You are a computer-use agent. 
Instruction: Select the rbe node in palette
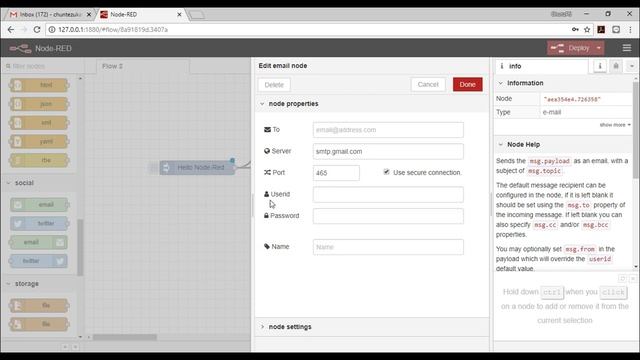(39, 160)
